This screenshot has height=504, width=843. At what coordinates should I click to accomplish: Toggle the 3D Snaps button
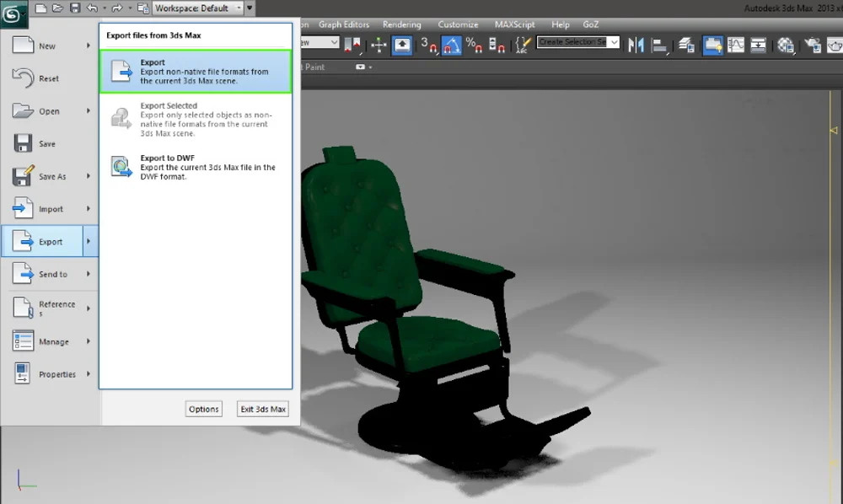(x=428, y=44)
